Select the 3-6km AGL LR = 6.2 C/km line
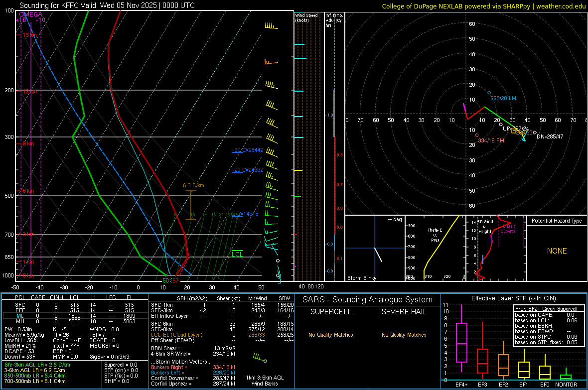This screenshot has height=390, width=588. point(34,370)
